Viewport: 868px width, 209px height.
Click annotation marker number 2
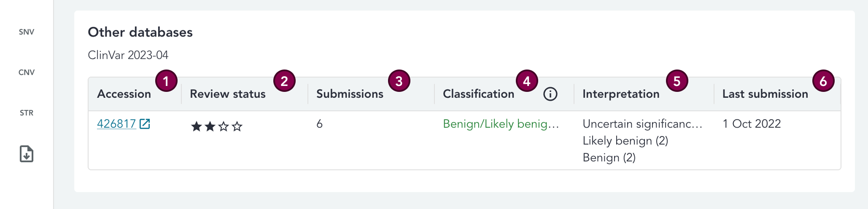pos(284,81)
